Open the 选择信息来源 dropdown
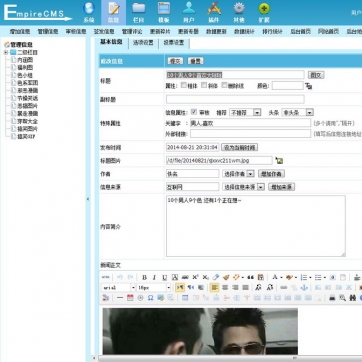 pos(244,187)
